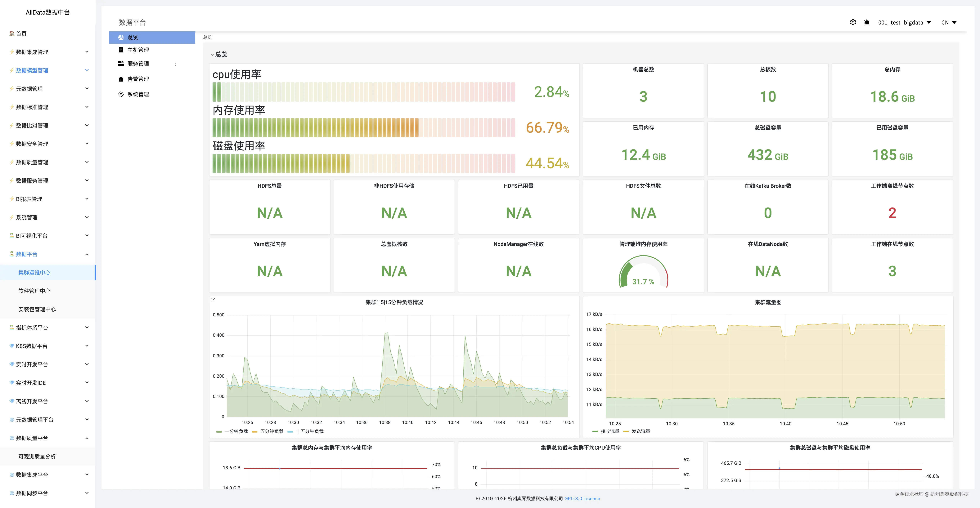Click the load chart share icon
Image resolution: width=980 pixels, height=508 pixels.
(x=213, y=300)
